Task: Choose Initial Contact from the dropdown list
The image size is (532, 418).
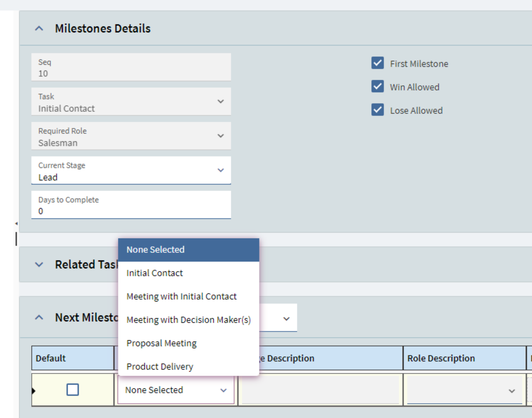Action: (189, 273)
